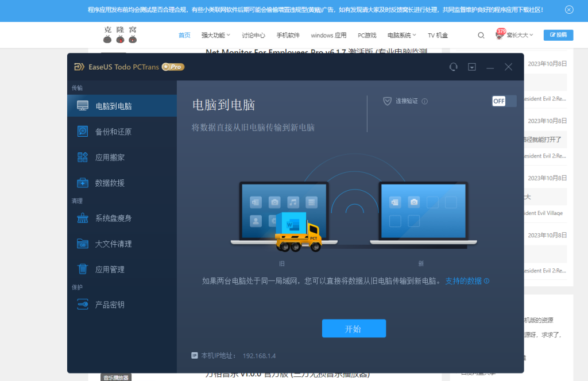
Task: Click the 音乐播放器 tag on the webpage
Action: click(x=116, y=377)
